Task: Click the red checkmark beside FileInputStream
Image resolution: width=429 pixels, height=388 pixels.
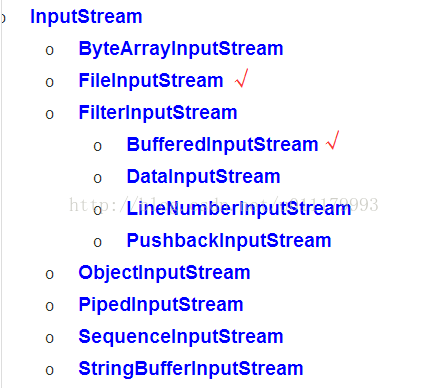Action: point(241,78)
